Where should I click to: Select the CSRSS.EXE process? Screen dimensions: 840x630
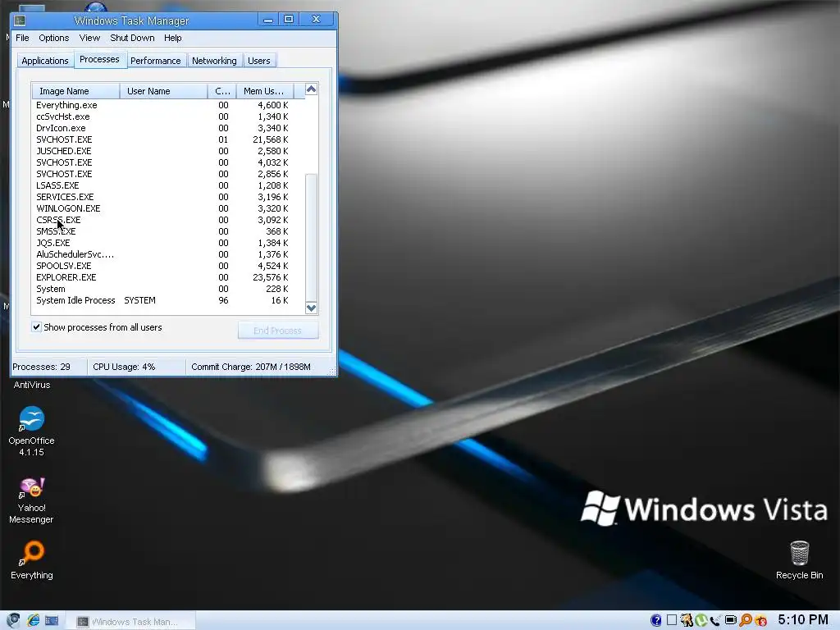(167, 220)
